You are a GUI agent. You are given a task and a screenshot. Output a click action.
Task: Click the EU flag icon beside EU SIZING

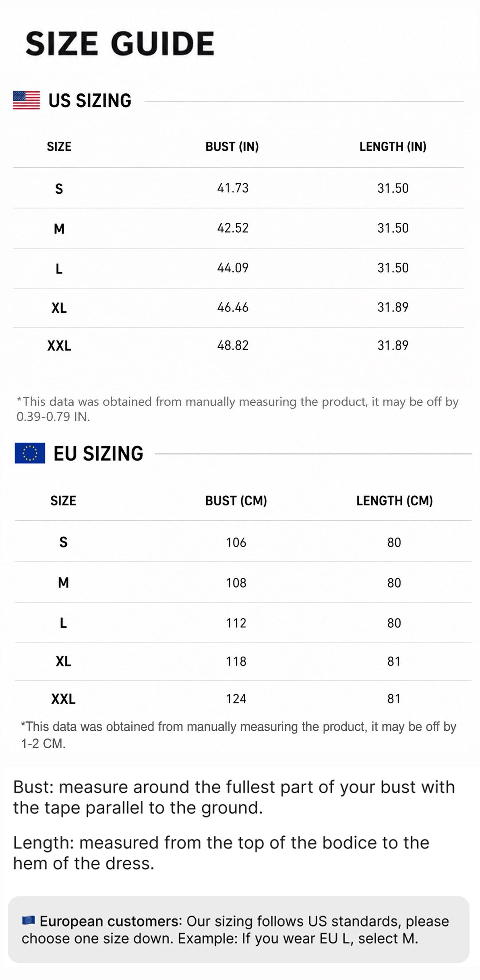(30, 453)
